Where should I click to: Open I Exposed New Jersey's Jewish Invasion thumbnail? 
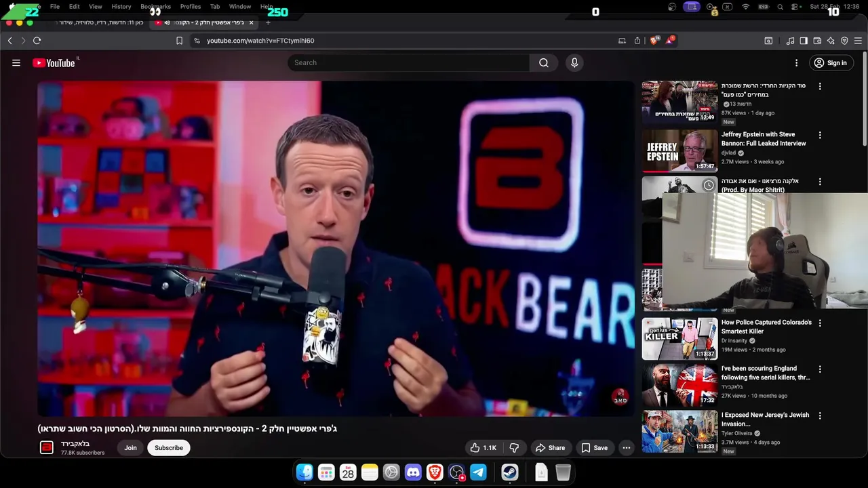coord(679,431)
